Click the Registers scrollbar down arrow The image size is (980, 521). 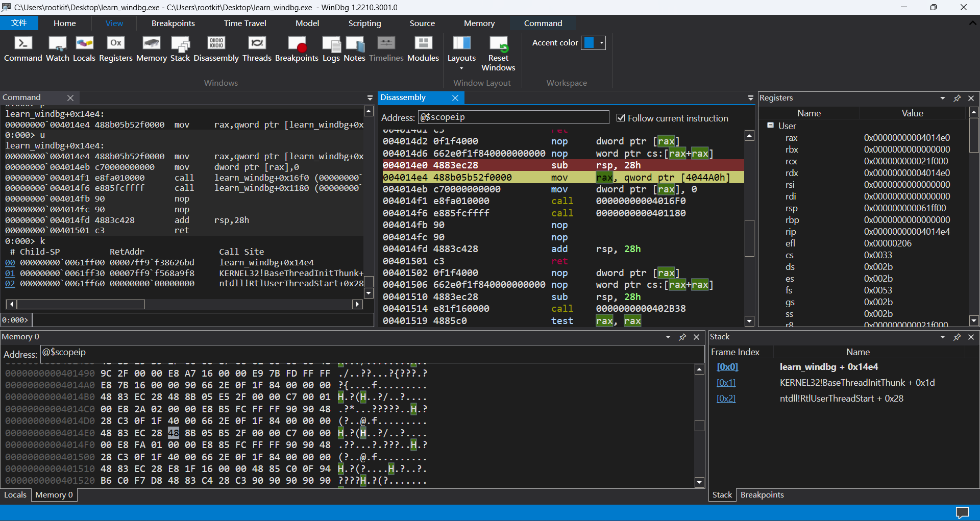pyautogui.click(x=974, y=321)
